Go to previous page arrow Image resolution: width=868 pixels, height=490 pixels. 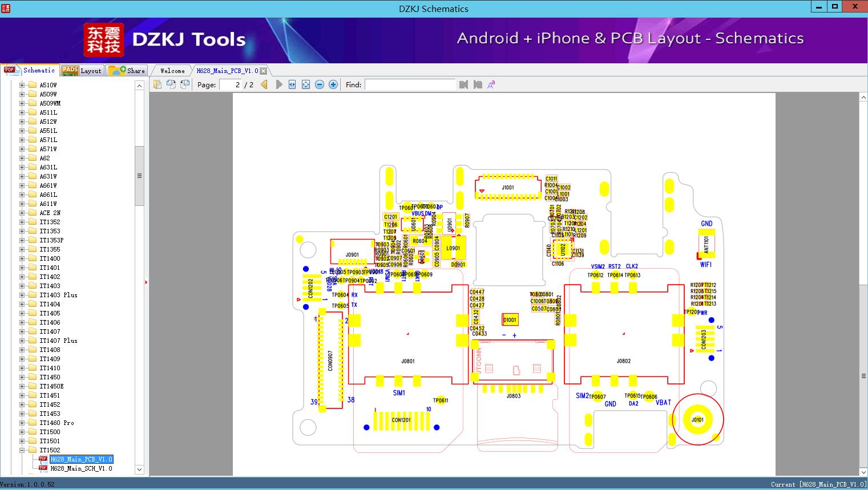[264, 84]
